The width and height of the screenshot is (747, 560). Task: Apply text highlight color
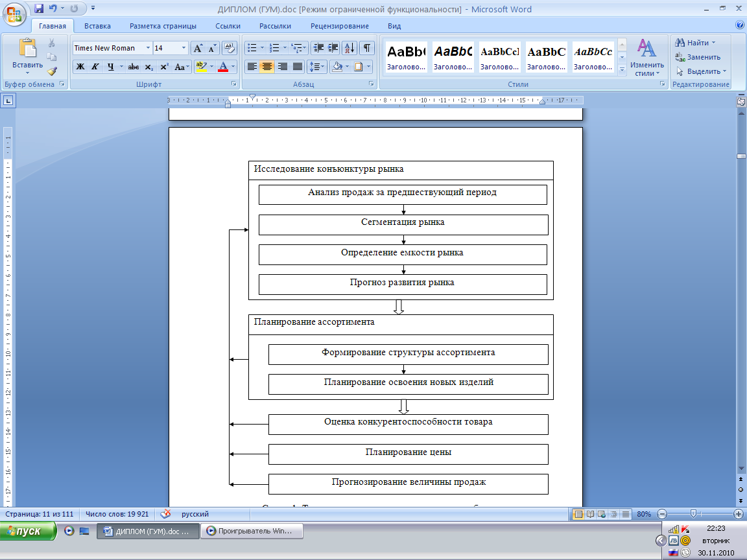(202, 67)
